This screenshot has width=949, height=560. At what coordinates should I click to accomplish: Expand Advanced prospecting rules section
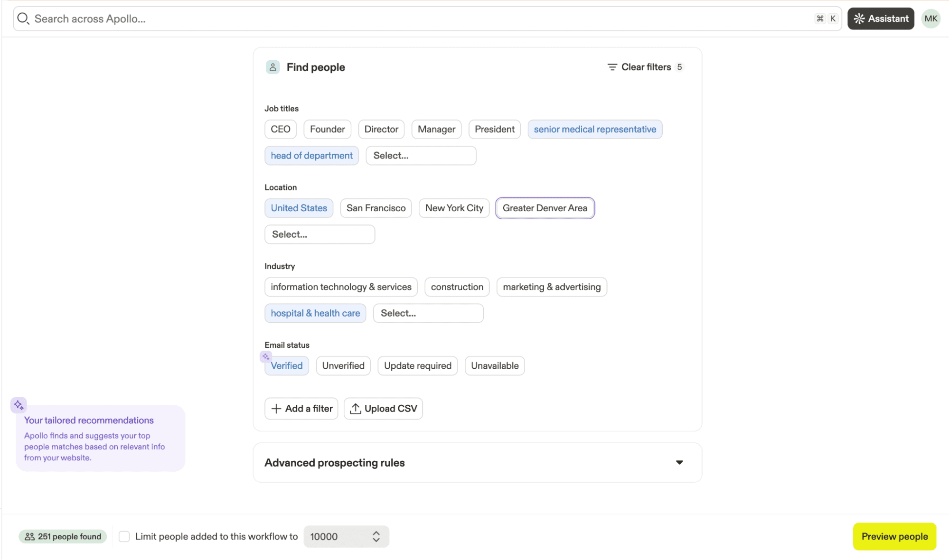[679, 463]
